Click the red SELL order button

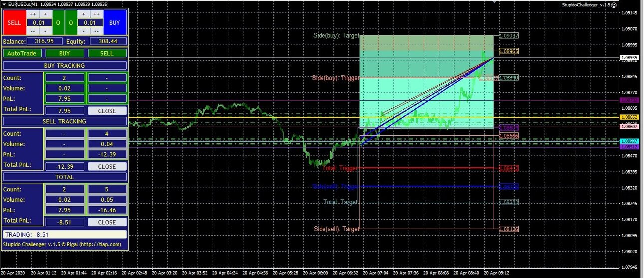[x=15, y=22]
